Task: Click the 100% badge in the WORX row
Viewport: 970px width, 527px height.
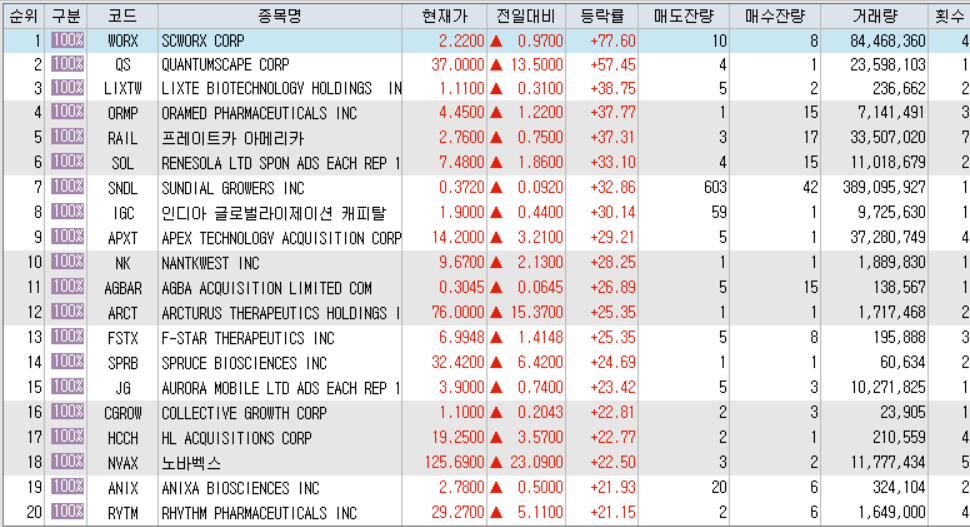Action: coord(67,40)
